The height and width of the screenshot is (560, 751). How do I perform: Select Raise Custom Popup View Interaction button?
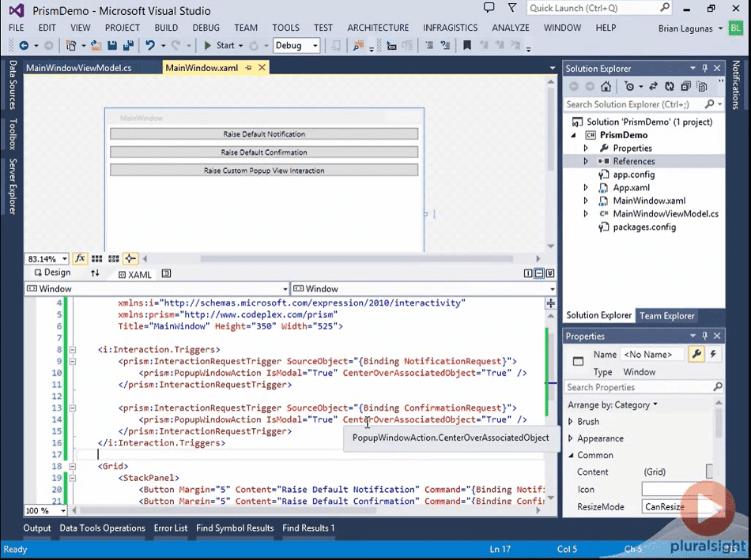point(264,171)
